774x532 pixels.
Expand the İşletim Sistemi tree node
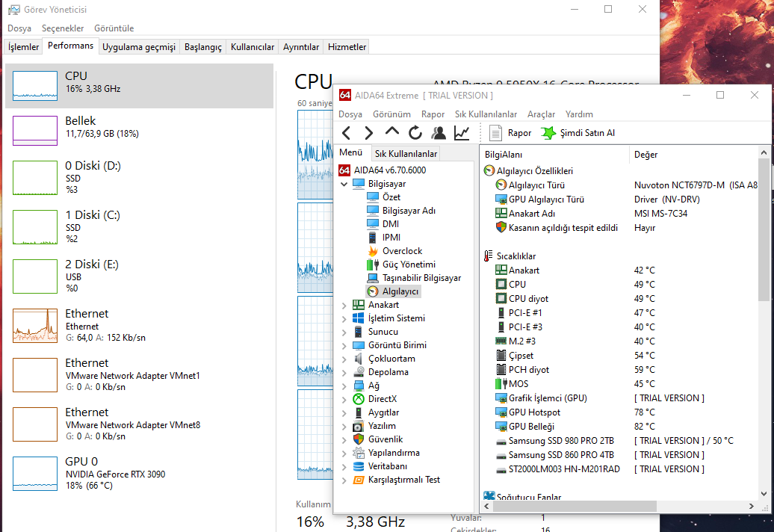(344, 319)
